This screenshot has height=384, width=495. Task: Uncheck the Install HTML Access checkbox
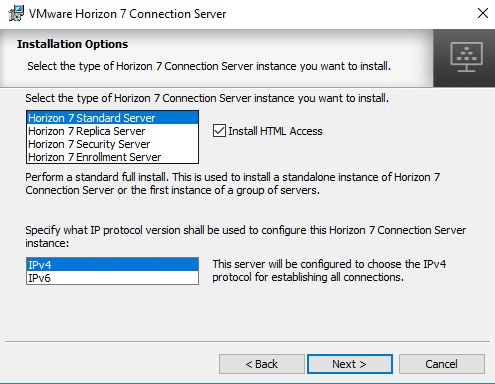tap(219, 131)
